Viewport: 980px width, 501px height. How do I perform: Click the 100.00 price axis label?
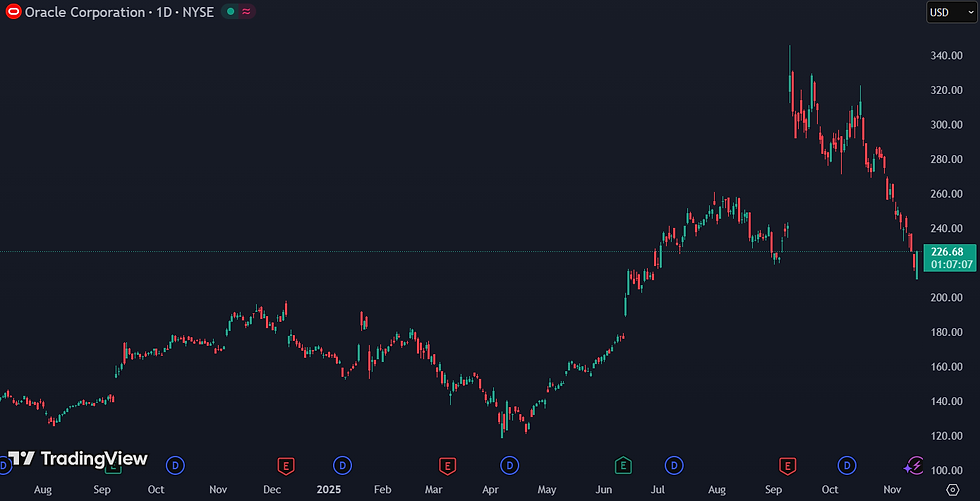pos(945,470)
